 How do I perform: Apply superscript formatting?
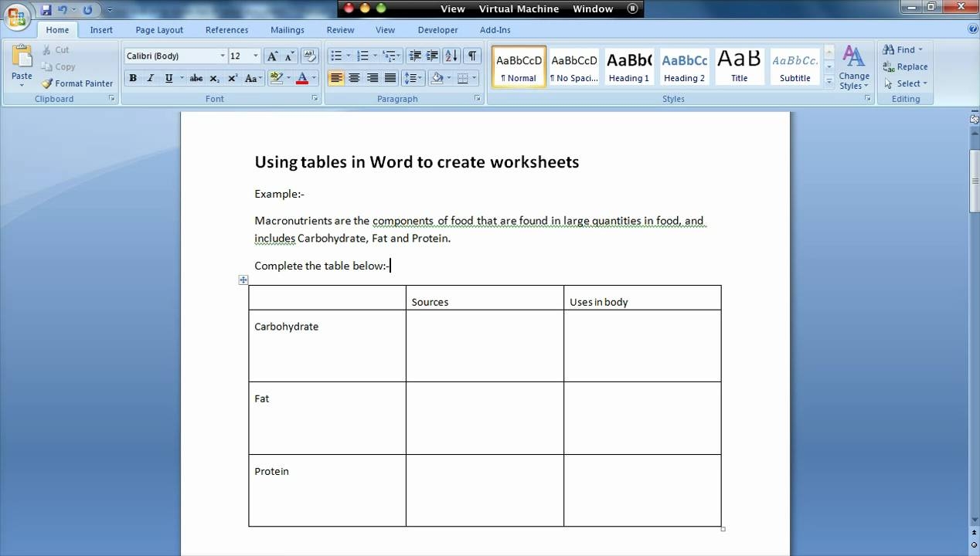233,77
